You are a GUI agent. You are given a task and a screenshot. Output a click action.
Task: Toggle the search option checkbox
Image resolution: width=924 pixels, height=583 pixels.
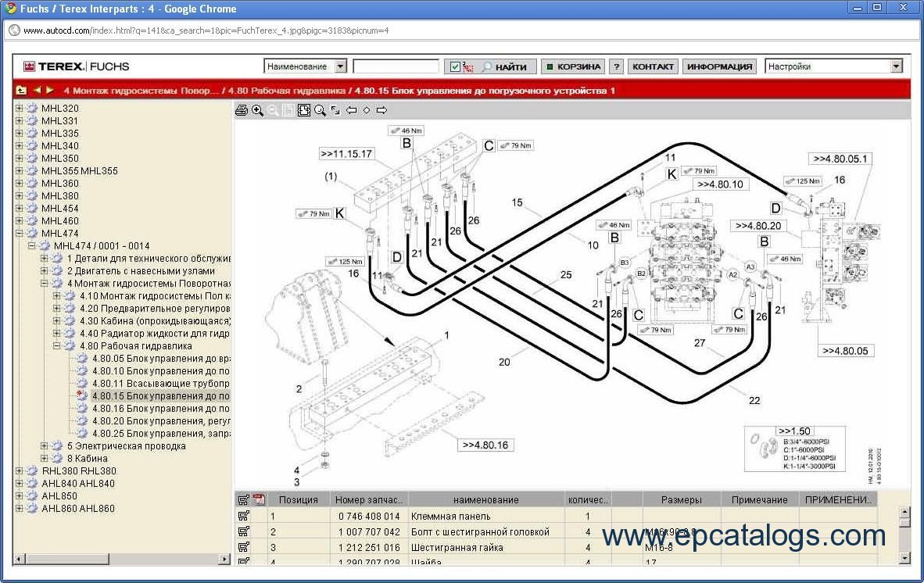click(455, 66)
